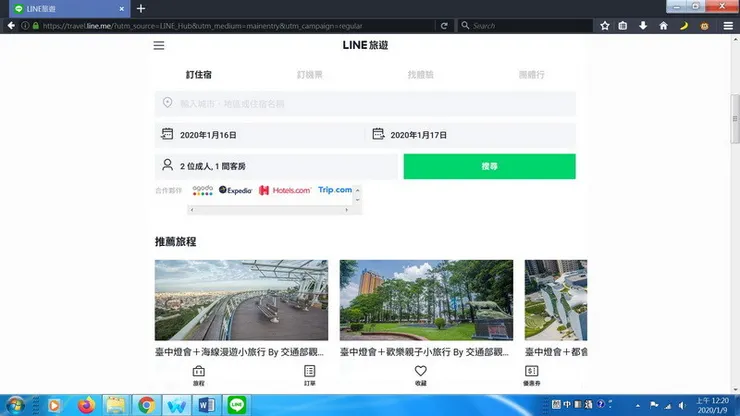Click the browser back arrow

pos(11,25)
